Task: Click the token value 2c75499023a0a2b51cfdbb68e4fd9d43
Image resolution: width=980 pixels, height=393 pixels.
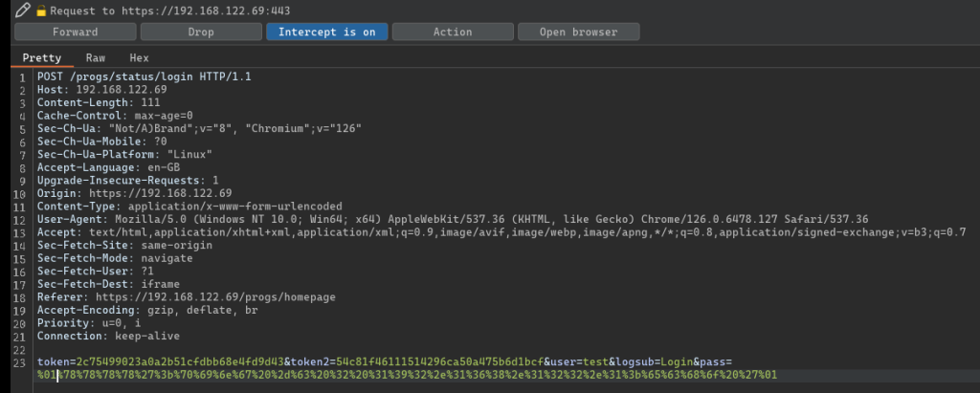Action: (x=180, y=362)
